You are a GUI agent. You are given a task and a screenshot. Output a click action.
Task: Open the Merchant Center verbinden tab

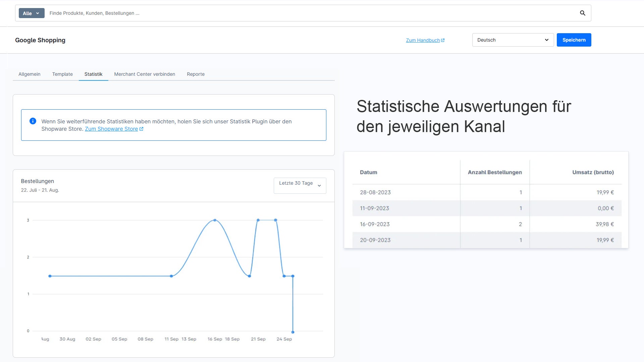pyautogui.click(x=145, y=74)
